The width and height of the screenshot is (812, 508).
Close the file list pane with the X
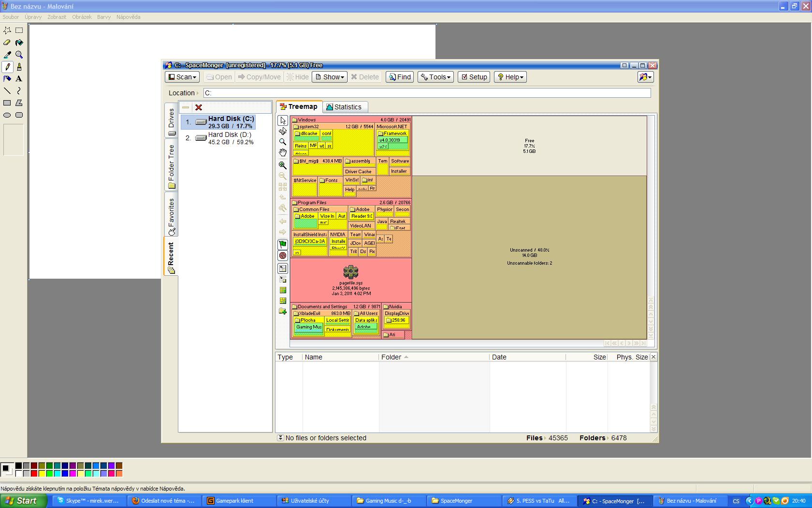pyautogui.click(x=653, y=357)
